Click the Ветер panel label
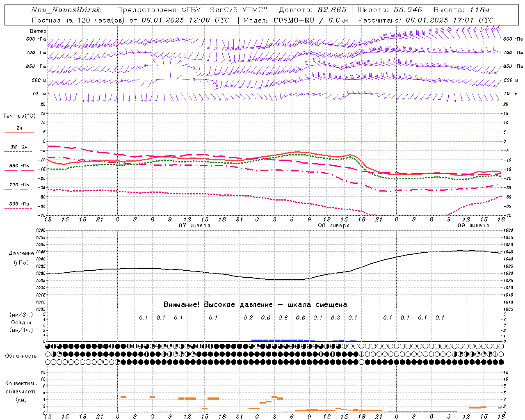525x420 pixels. pos(38,31)
